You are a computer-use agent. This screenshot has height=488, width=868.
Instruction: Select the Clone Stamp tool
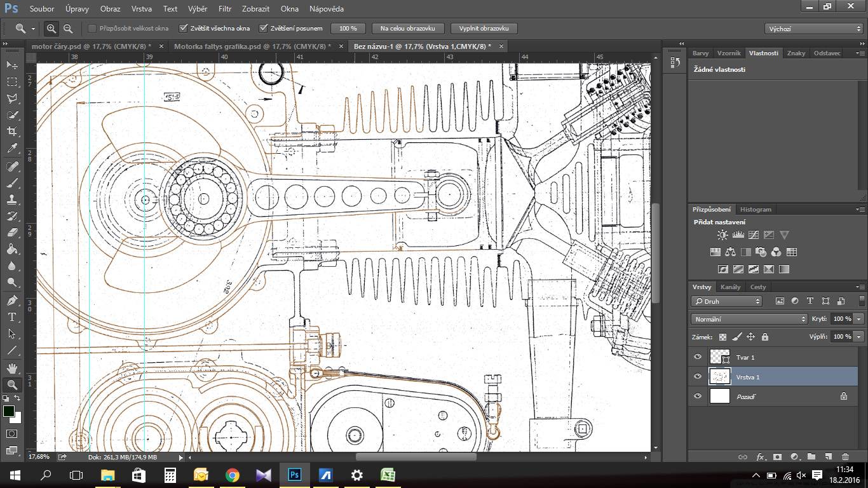point(12,200)
